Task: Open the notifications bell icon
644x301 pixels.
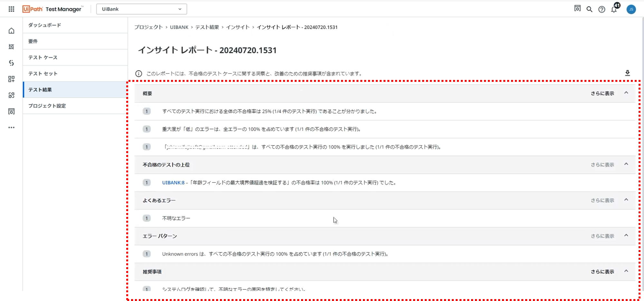Action: 614,9
